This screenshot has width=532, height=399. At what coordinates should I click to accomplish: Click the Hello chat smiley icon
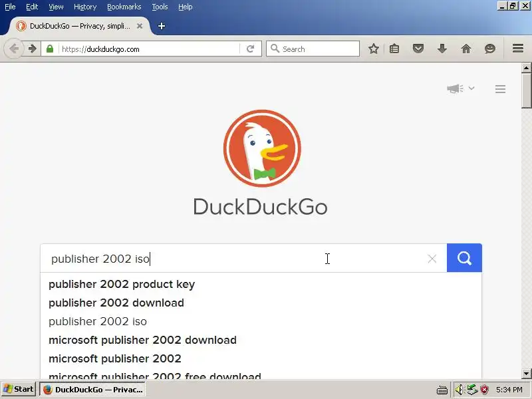[490, 49]
